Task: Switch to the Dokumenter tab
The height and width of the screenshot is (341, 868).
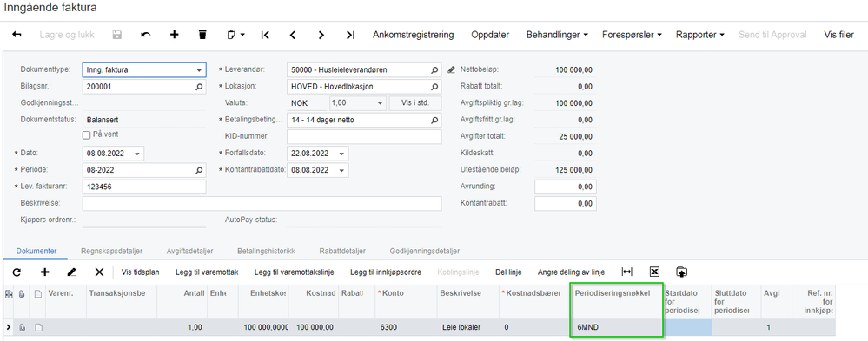Action: 36,251
